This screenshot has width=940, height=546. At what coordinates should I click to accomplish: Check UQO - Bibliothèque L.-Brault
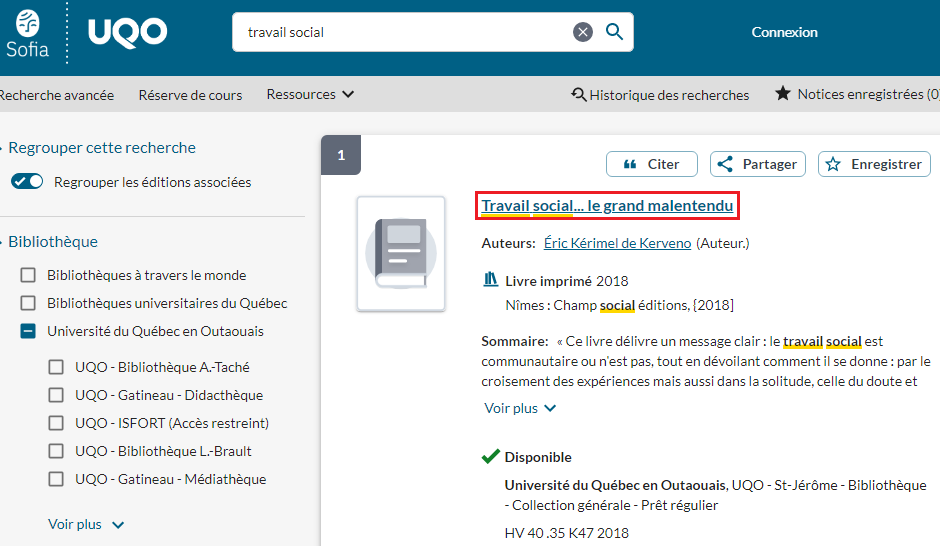point(56,451)
